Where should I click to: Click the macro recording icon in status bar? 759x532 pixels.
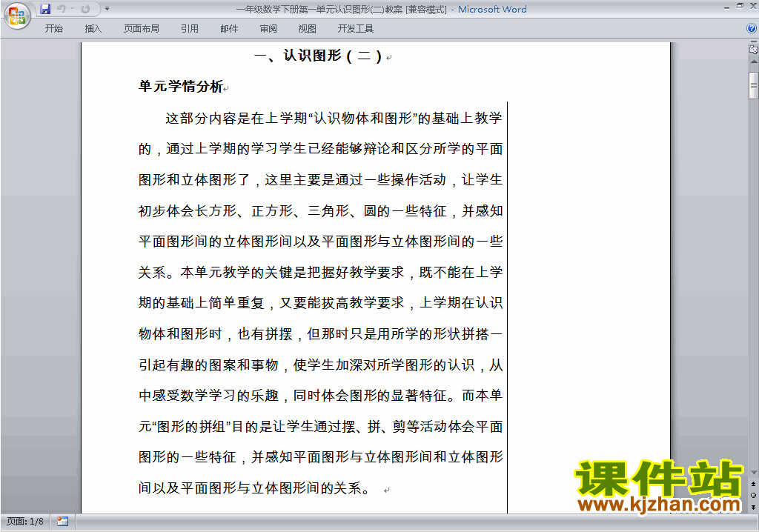point(62,522)
